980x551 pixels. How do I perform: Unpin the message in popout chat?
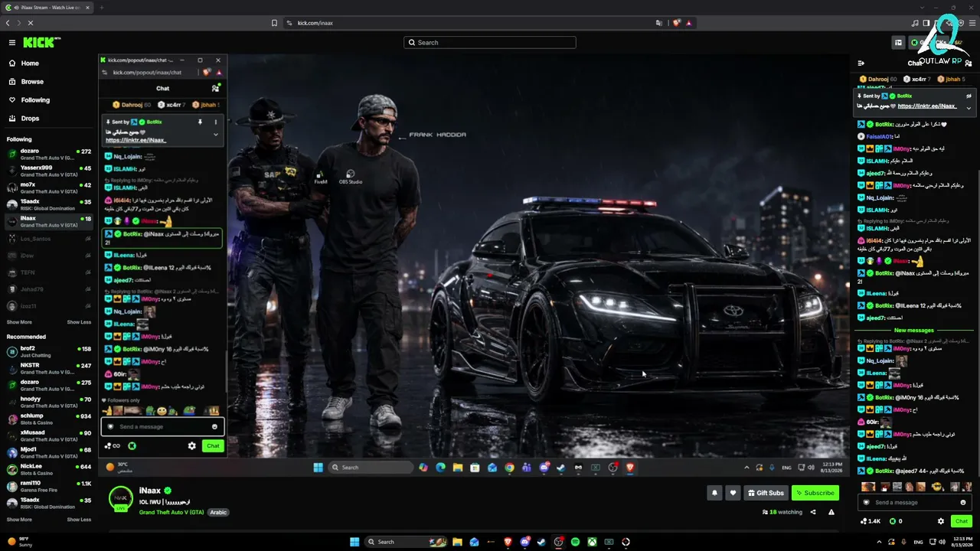[200, 122]
